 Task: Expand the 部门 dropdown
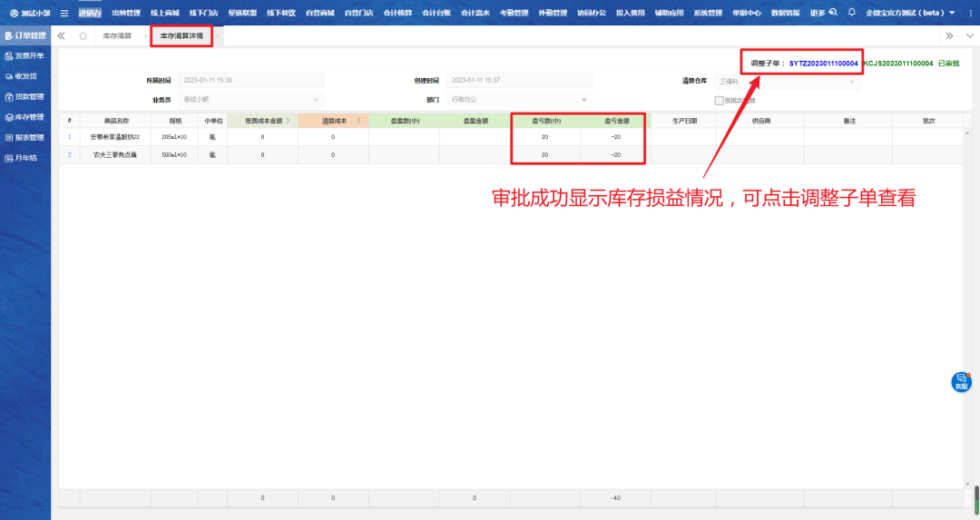tap(584, 100)
